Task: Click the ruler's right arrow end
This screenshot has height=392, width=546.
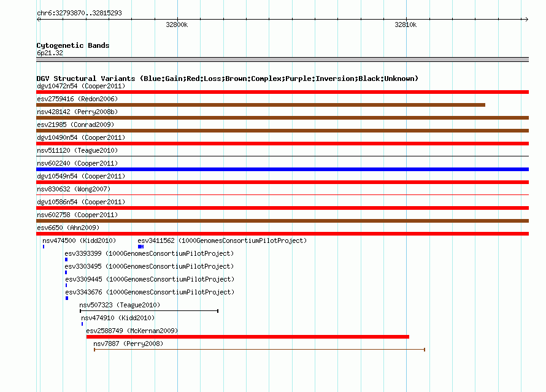Action: pos(526,19)
